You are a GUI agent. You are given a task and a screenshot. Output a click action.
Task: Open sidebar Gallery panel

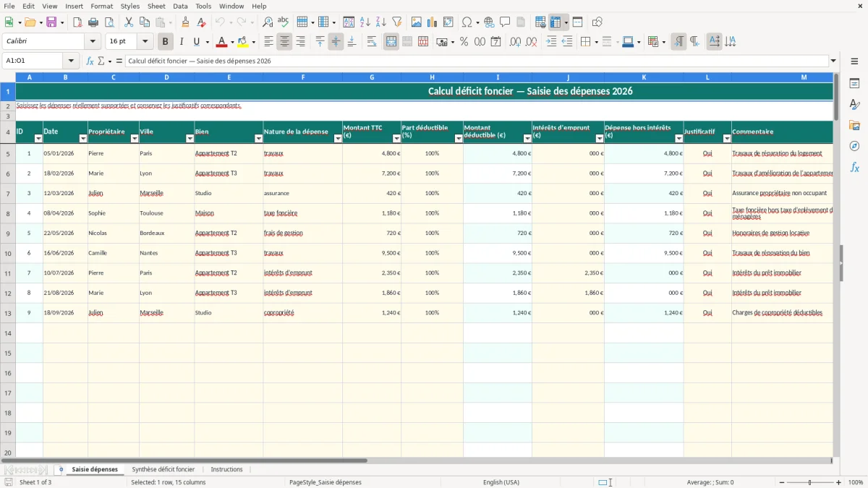(x=854, y=125)
